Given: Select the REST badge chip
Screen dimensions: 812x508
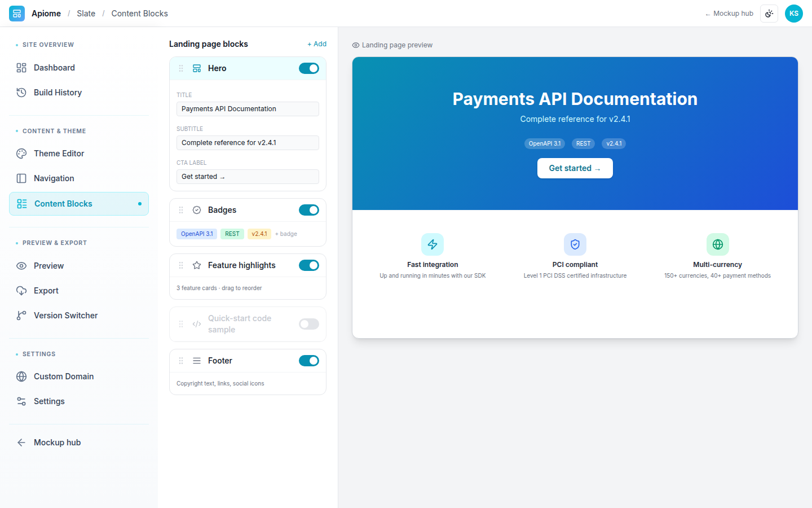Looking at the screenshot, I should pyautogui.click(x=232, y=234).
